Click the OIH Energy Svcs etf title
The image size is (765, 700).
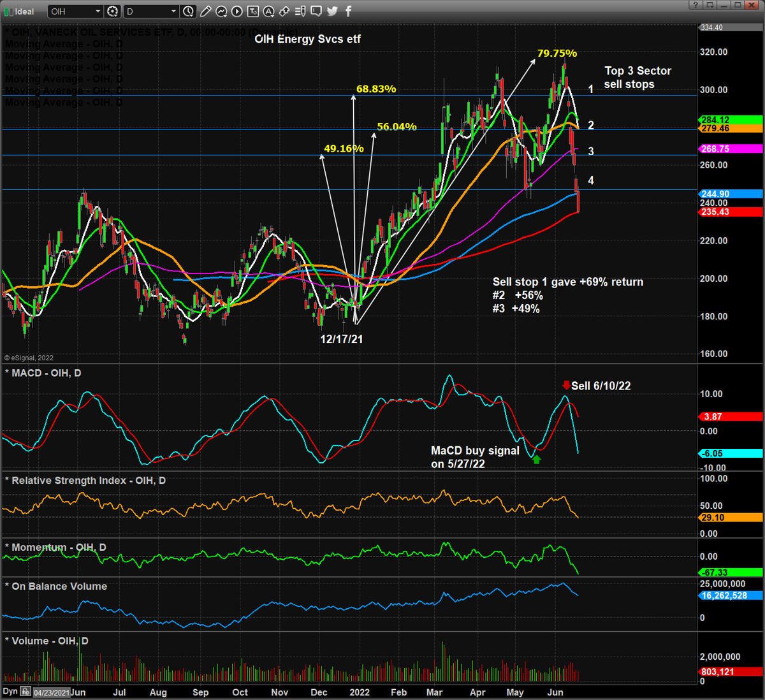pyautogui.click(x=308, y=39)
